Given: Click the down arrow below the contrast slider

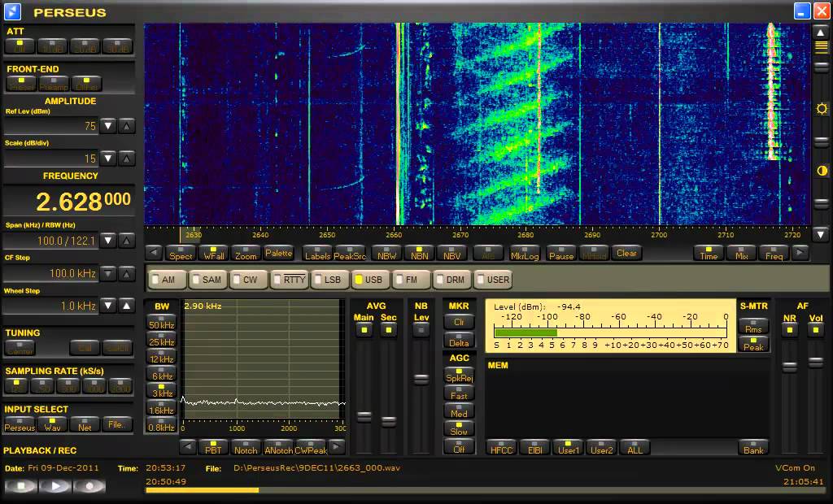Looking at the screenshot, I should [821, 233].
